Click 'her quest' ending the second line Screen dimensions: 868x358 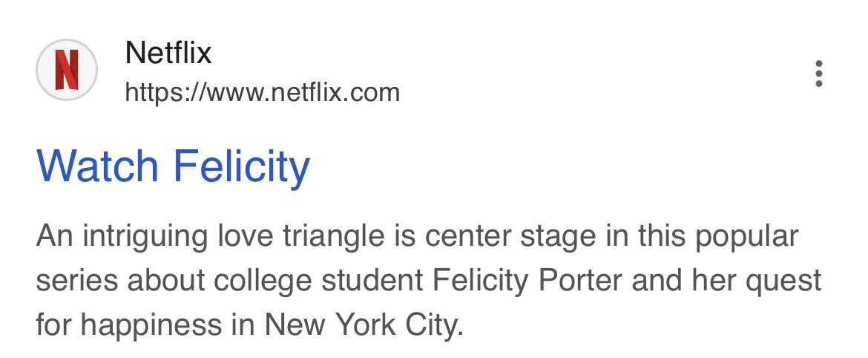tap(756, 281)
